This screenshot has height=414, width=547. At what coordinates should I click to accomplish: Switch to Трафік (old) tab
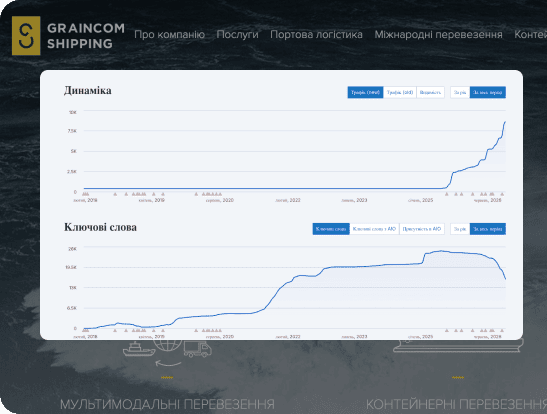[x=400, y=92]
